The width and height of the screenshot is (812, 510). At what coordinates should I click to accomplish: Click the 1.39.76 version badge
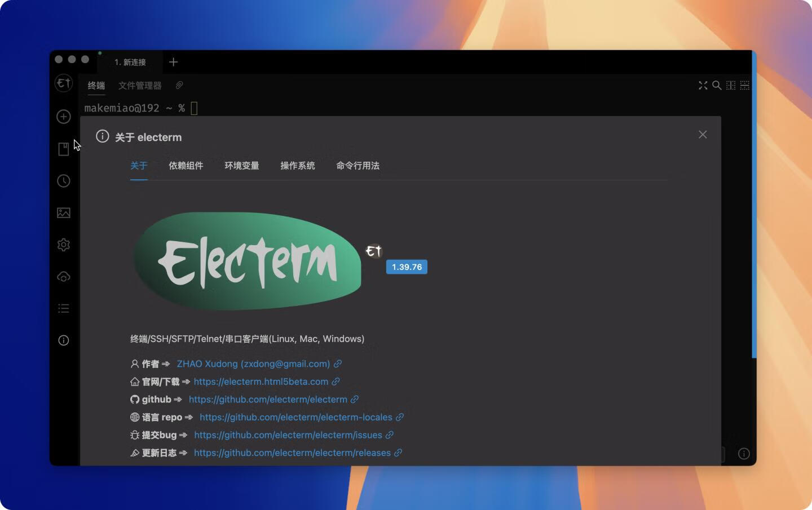point(407,267)
